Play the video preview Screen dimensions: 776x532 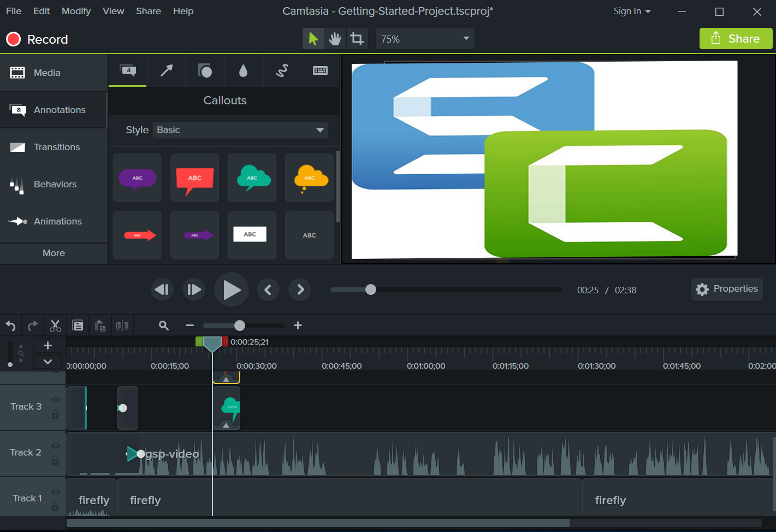pos(232,289)
